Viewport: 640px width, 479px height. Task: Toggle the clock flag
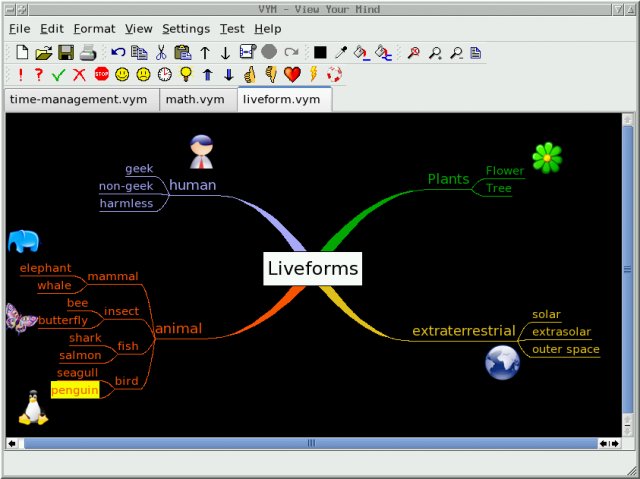[x=165, y=74]
